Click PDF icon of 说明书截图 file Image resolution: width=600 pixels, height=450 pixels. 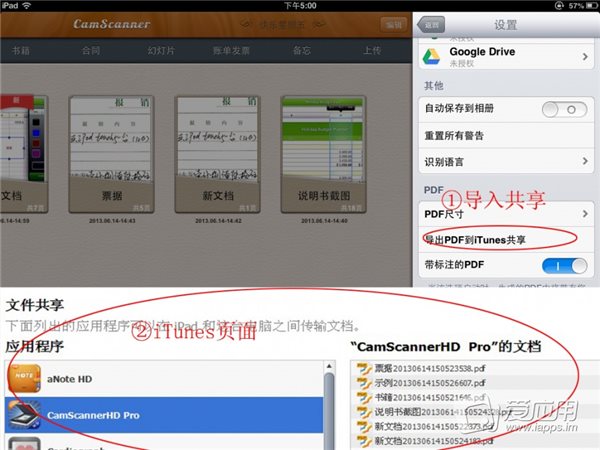pyautogui.click(x=364, y=412)
